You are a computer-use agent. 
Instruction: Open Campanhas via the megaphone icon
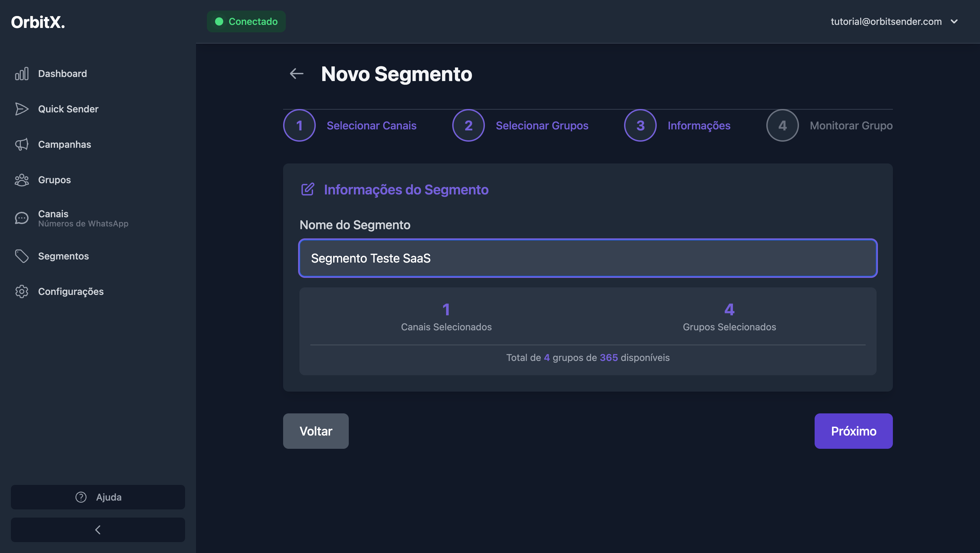click(x=22, y=144)
